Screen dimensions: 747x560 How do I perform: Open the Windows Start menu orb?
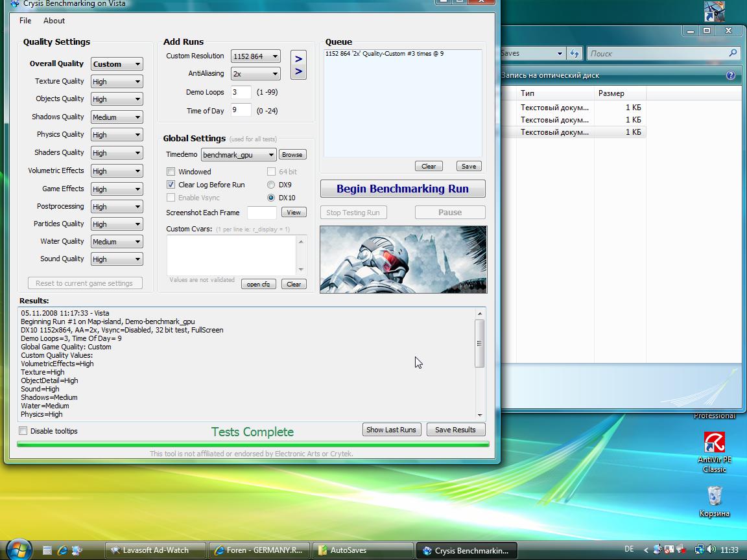click(19, 550)
